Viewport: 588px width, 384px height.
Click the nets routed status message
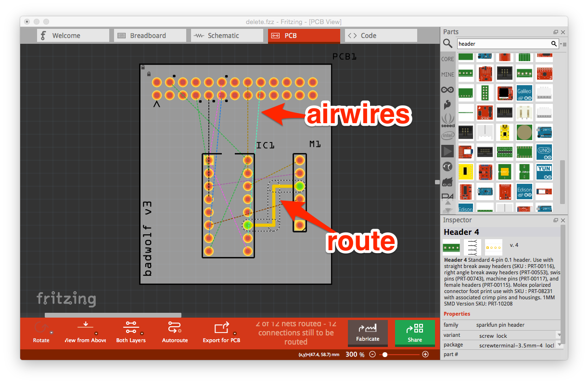295,333
